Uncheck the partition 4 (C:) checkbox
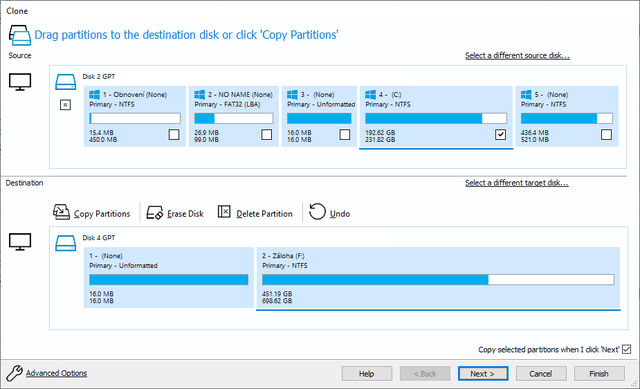Viewport: 640px width, 389px height. tap(500, 134)
